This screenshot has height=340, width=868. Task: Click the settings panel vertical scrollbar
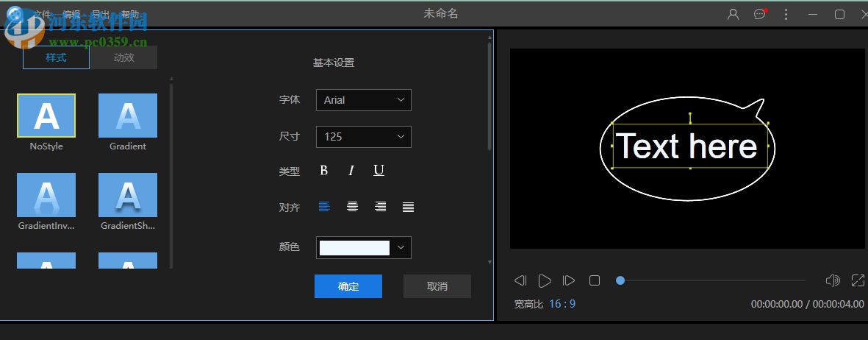pyautogui.click(x=489, y=96)
